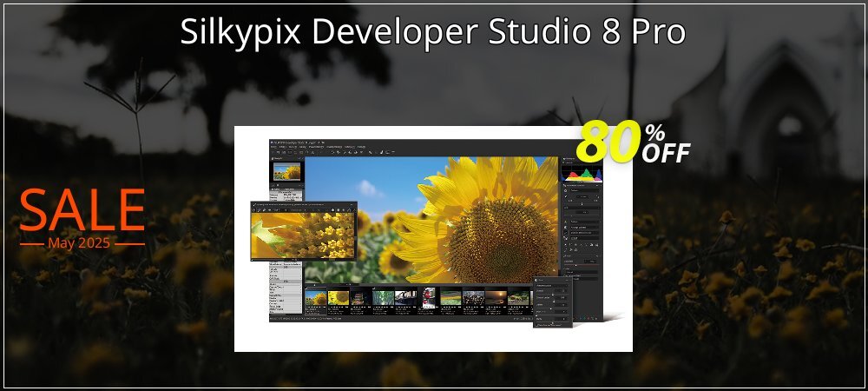868x391 pixels.
Task: Select the orange sunset filmstrip thumbnail
Action: (x=496, y=298)
